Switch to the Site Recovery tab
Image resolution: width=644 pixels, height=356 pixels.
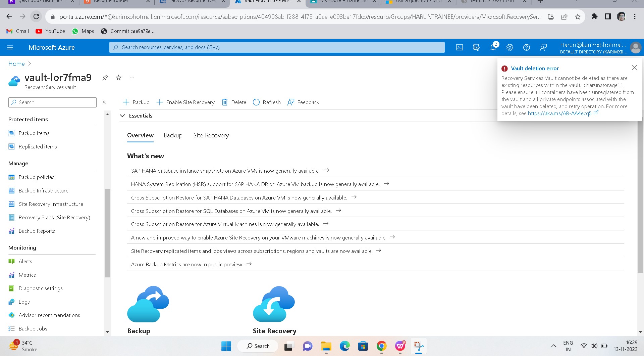211,135
